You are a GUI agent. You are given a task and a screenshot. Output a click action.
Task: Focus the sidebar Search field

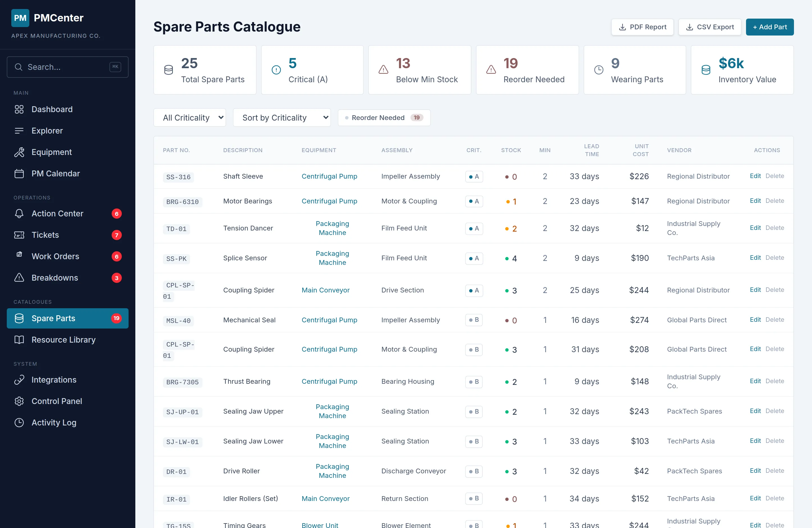pyautogui.click(x=68, y=67)
